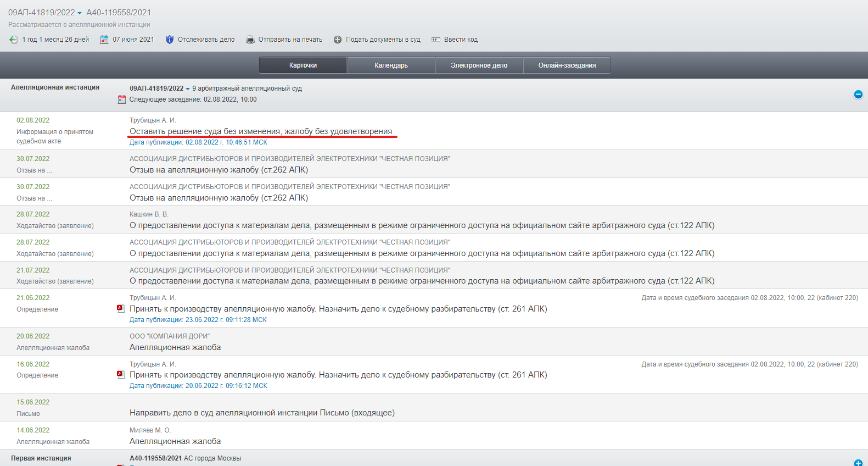
Task: Select 21.07.2022 ходатайство о предоставлении доступа
Action: tap(434, 275)
